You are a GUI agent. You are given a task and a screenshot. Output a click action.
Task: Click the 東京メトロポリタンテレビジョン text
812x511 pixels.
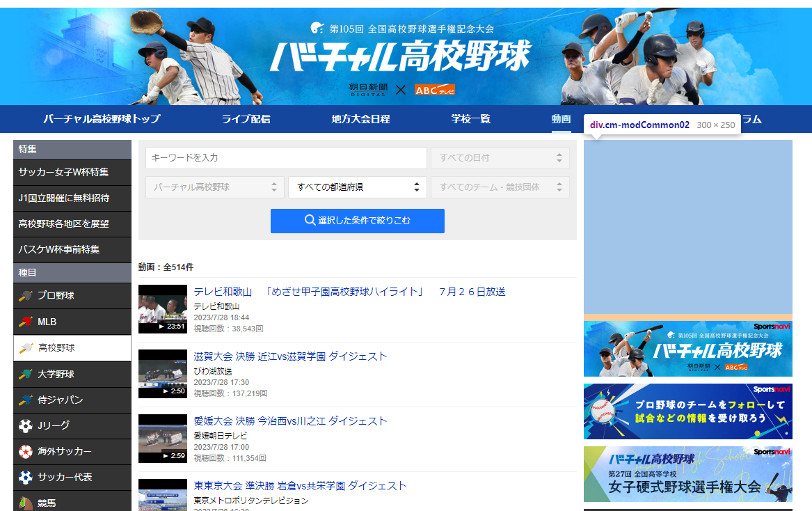(251, 501)
